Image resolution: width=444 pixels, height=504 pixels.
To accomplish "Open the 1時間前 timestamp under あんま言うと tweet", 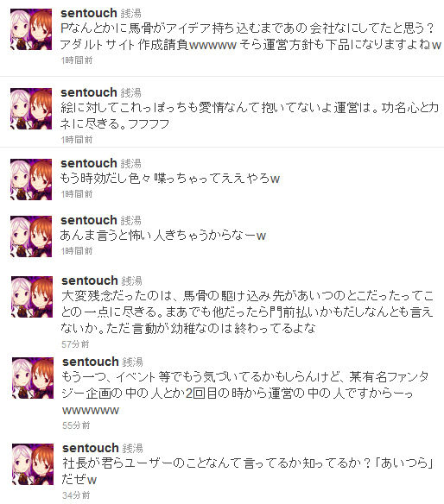I will (x=77, y=251).
